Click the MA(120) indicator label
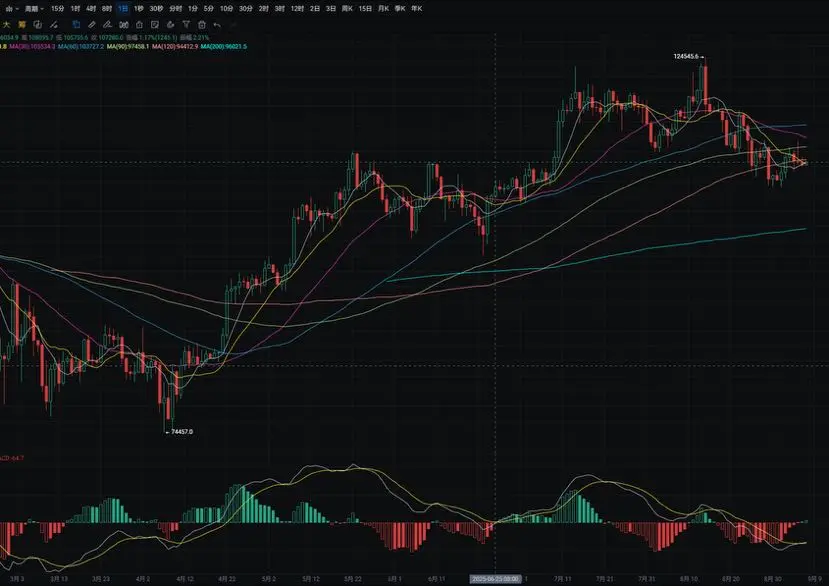This screenshot has width=829, height=586. pos(175,47)
